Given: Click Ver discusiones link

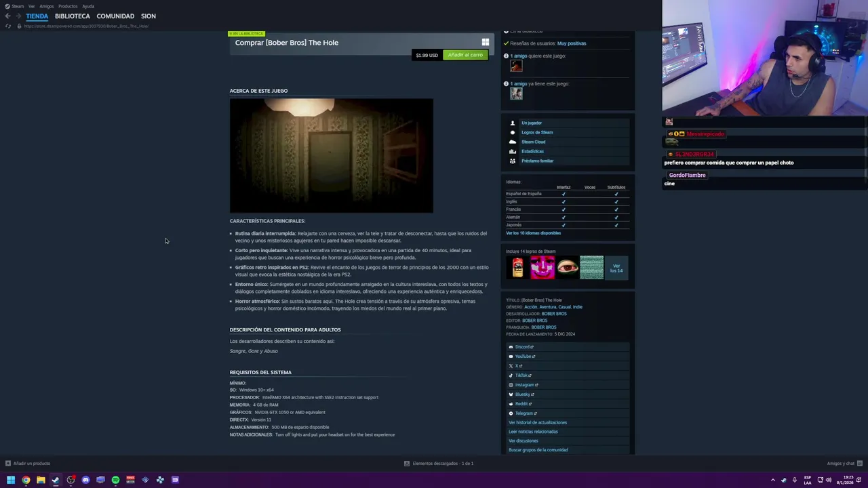Looking at the screenshot, I should click(524, 441).
